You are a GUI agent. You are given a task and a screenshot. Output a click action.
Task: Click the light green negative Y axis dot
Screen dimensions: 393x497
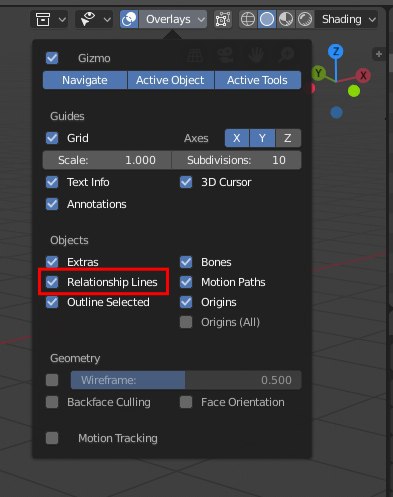pyautogui.click(x=354, y=91)
